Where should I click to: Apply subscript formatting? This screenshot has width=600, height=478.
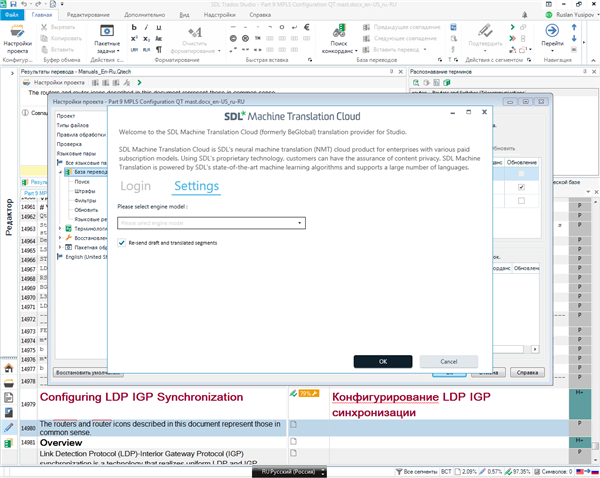[146, 38]
